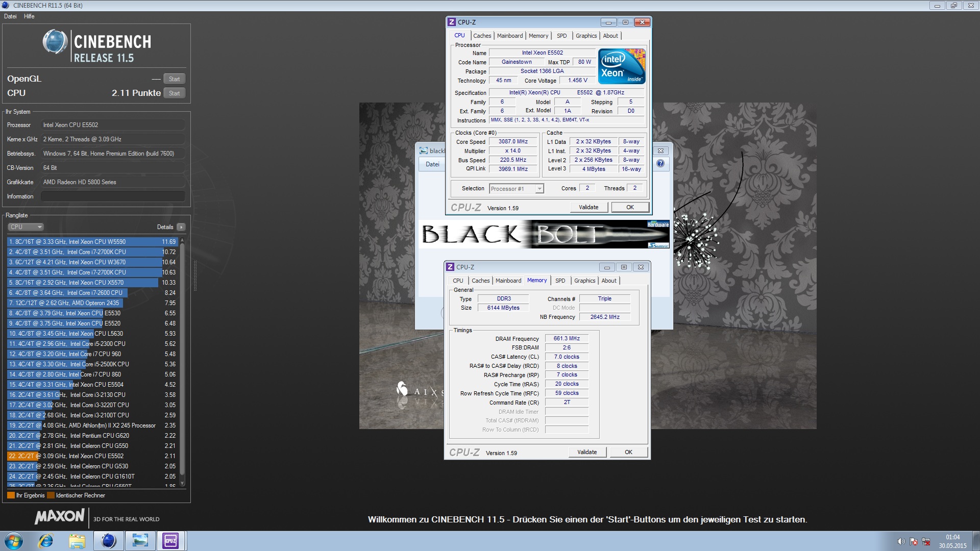This screenshot has width=980, height=551.
Task: Switch to CPU tab in lower CPU-Z
Action: (458, 281)
